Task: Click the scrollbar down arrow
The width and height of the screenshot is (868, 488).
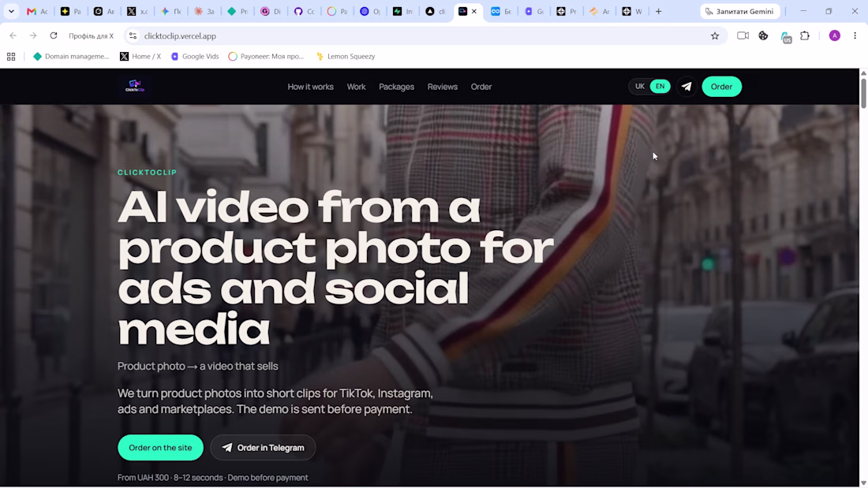Action: (863, 483)
